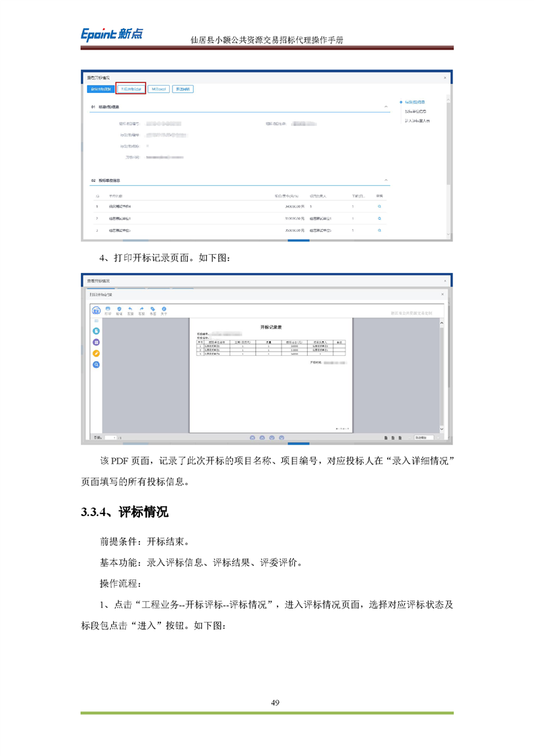Go to first page using bottom navigation circle
534x756 pixels.
pos(252,438)
